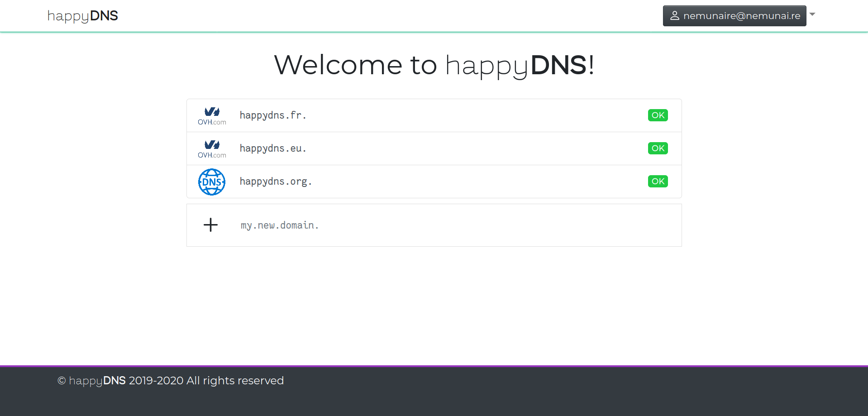Screen dimensions: 868x416
Task: Click the All rights reserved footer text
Action: tap(235, 381)
